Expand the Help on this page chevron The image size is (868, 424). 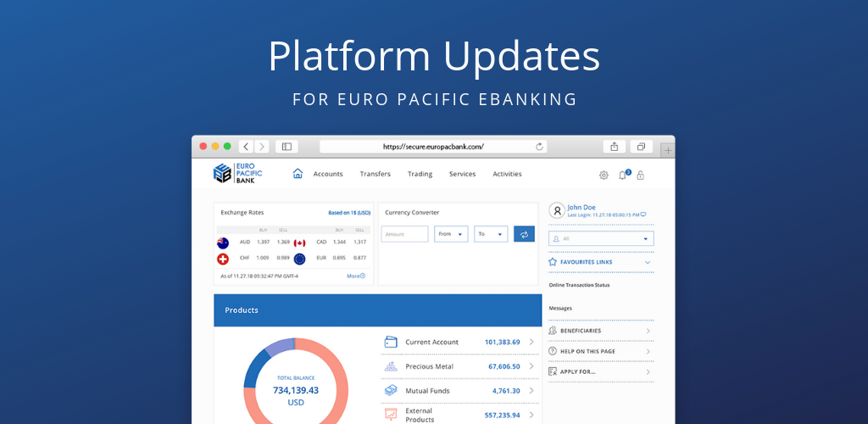click(x=648, y=351)
